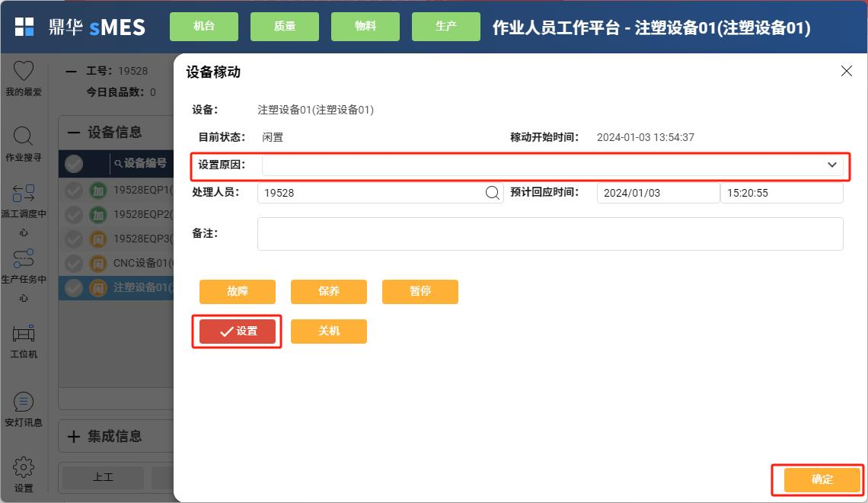Toggle select-all checkbox in 设备编号 header
868x503 pixels.
click(x=74, y=163)
